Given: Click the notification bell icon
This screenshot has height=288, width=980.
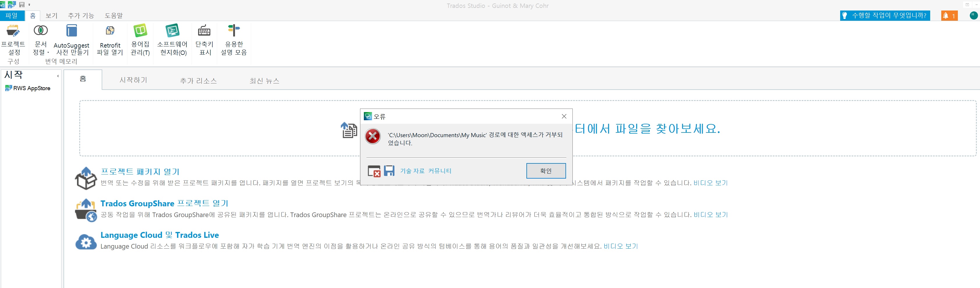Looking at the screenshot, I should click(945, 16).
